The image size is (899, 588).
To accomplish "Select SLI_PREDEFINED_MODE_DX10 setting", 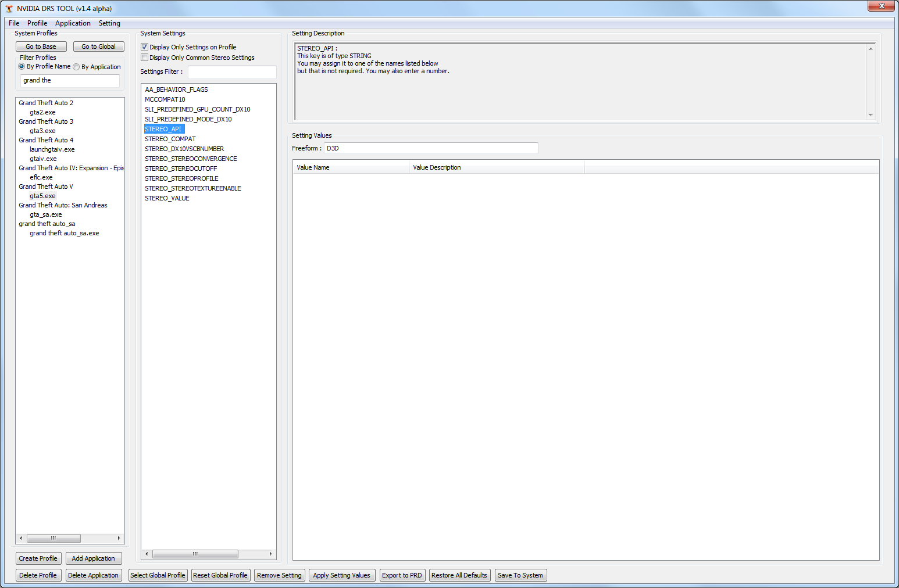I will (188, 119).
